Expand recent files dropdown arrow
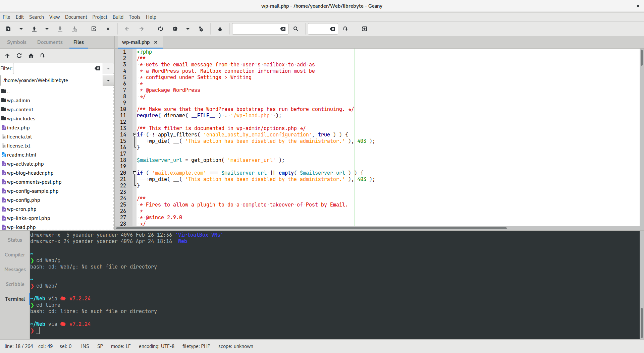The image size is (644, 353). tap(47, 29)
